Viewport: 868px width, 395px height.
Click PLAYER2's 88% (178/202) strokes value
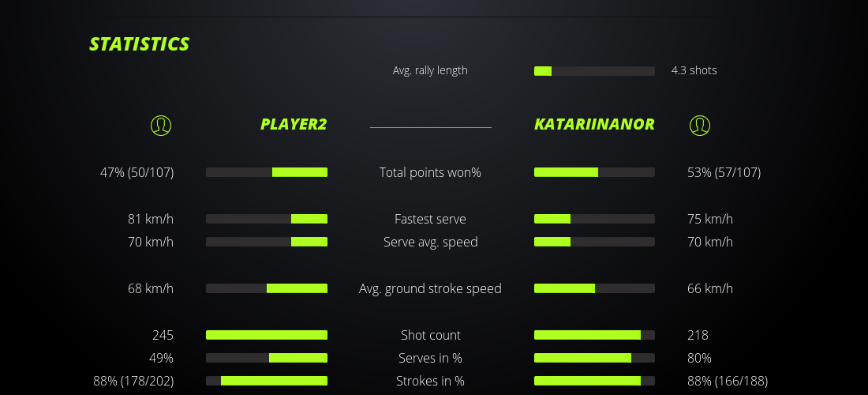[133, 381]
